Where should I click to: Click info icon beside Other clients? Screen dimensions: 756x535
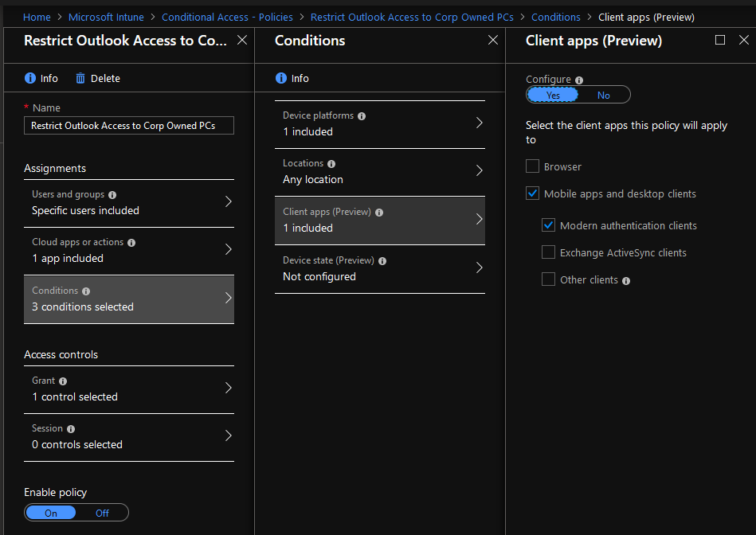pos(626,280)
